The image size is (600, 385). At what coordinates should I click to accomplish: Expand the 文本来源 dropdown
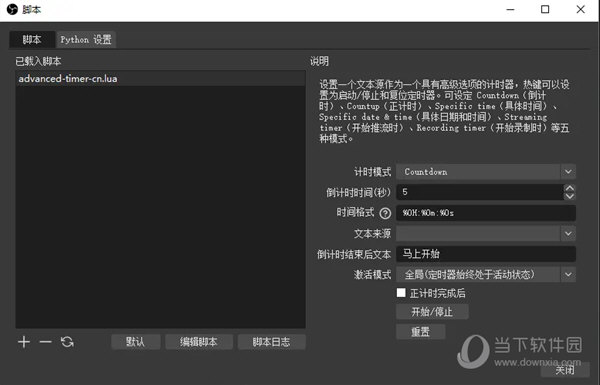point(486,233)
